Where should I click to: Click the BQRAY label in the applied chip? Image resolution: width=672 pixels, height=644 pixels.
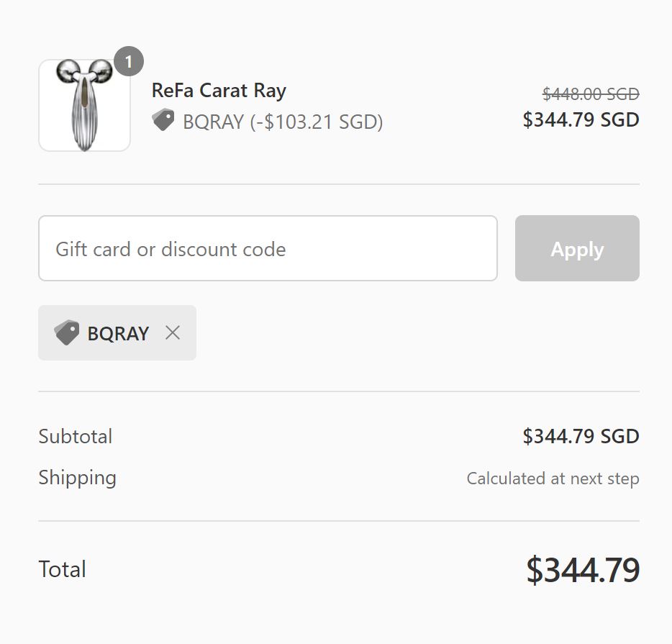(118, 333)
